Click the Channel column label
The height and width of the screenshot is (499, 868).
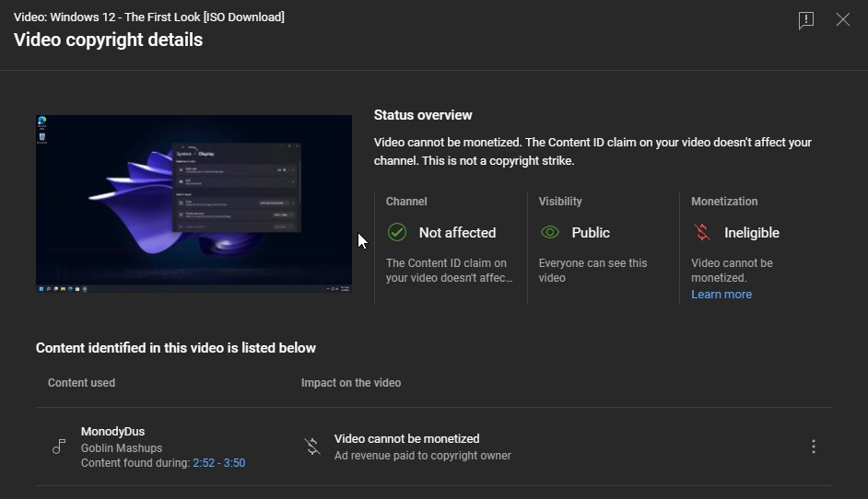pos(406,202)
